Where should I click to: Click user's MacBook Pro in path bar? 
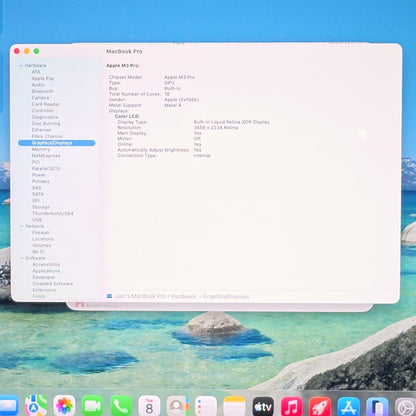tap(140, 296)
